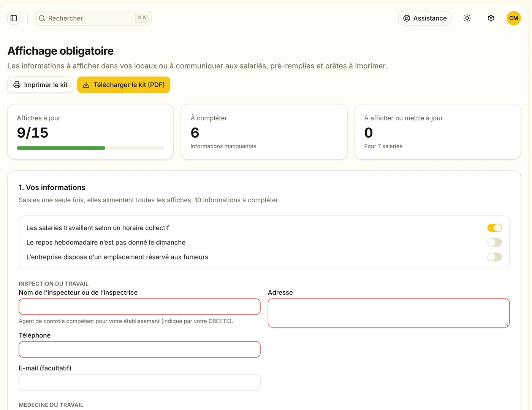Open the CM user avatar menu

[514, 18]
